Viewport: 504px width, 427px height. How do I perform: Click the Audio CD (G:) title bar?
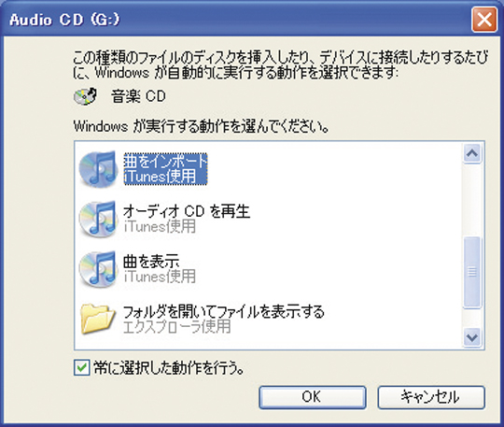click(238, 20)
